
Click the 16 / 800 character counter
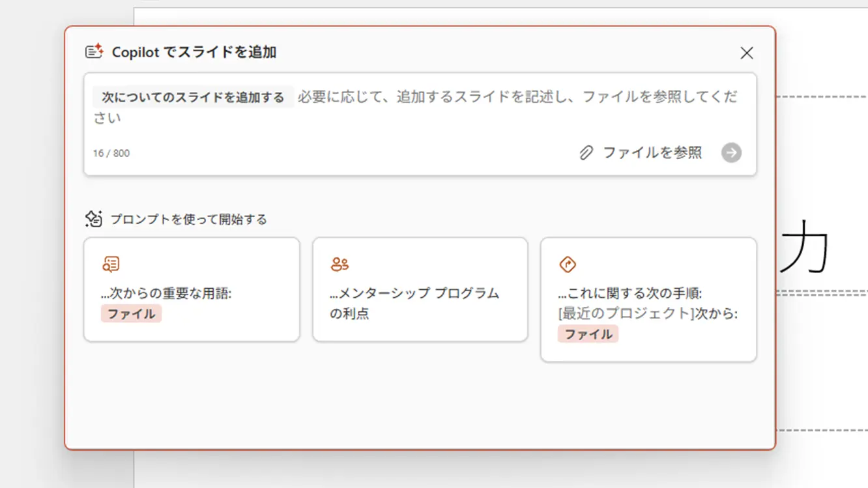pyautogui.click(x=111, y=154)
